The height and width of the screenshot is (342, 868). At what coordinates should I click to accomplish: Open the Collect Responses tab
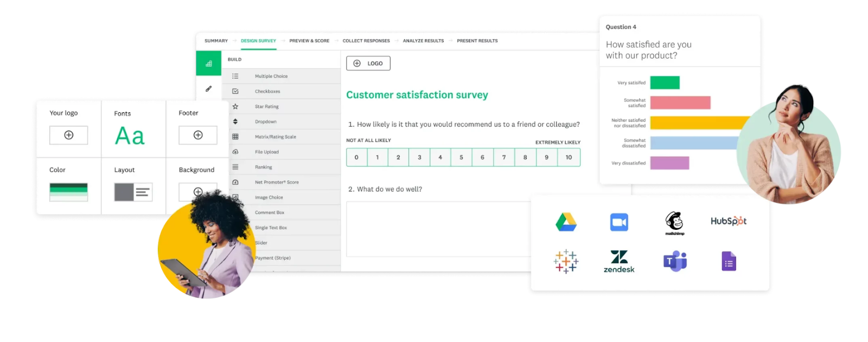(366, 41)
